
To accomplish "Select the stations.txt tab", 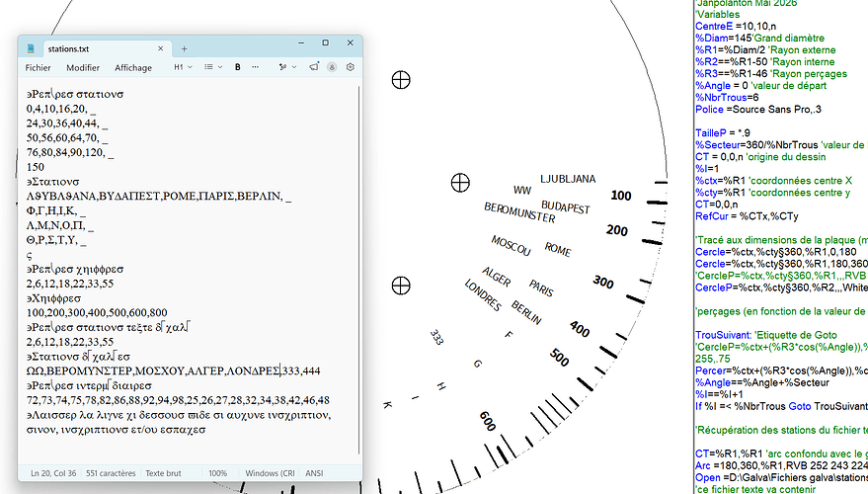I will point(106,48).
